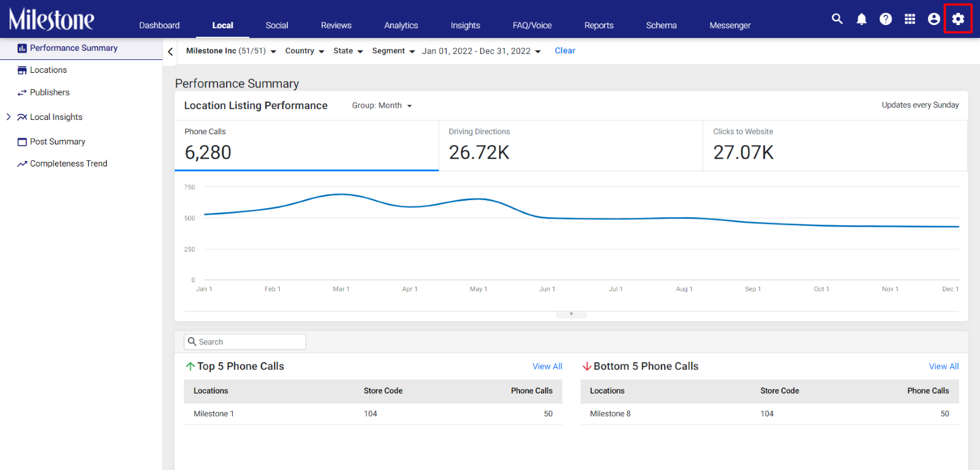Click the Publishers arrows icon in sidebar
This screenshot has height=470, width=980.
tap(22, 92)
